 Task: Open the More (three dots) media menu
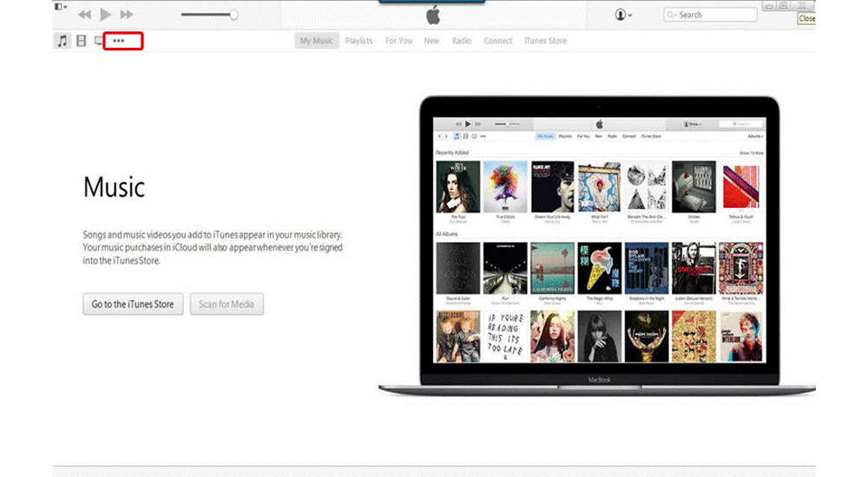click(118, 41)
